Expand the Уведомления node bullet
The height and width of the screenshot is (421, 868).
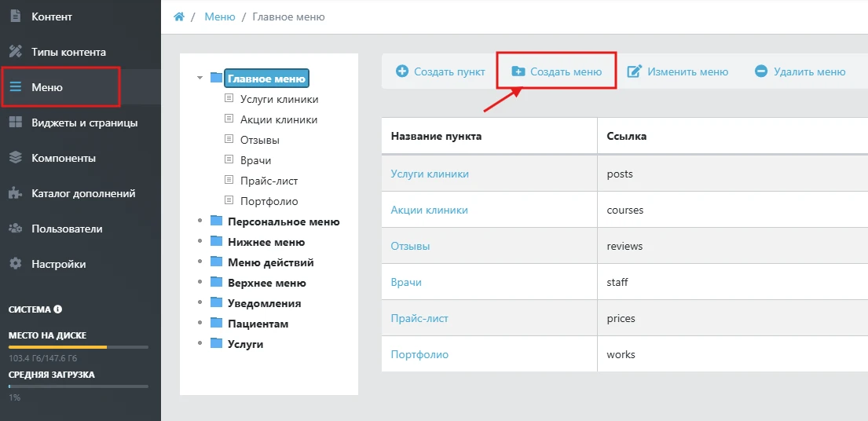tap(200, 303)
